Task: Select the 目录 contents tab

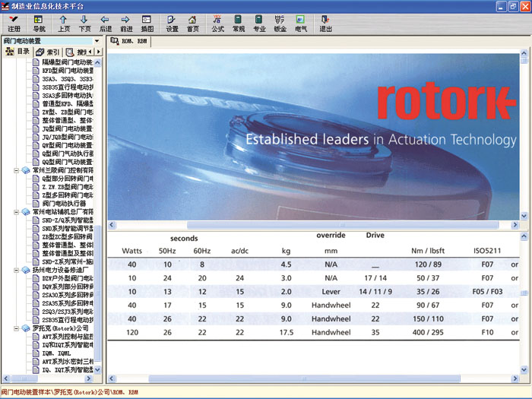Action: [18, 52]
